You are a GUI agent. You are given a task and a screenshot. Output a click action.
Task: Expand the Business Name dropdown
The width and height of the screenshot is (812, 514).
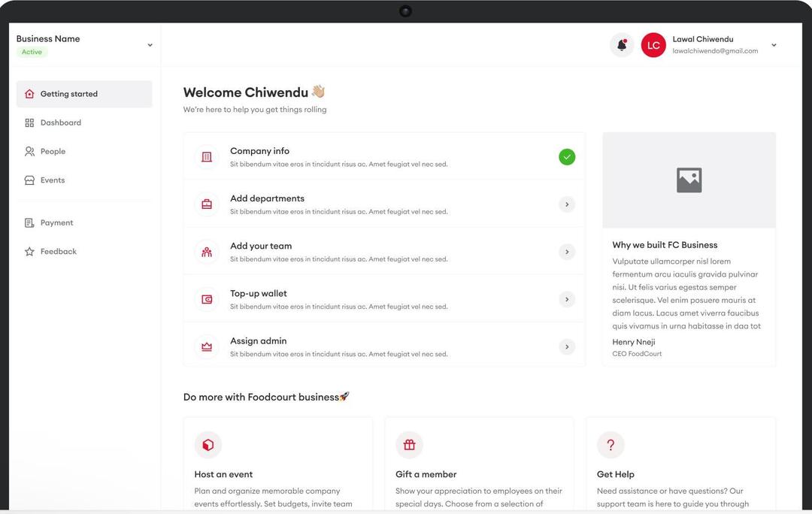click(x=150, y=45)
